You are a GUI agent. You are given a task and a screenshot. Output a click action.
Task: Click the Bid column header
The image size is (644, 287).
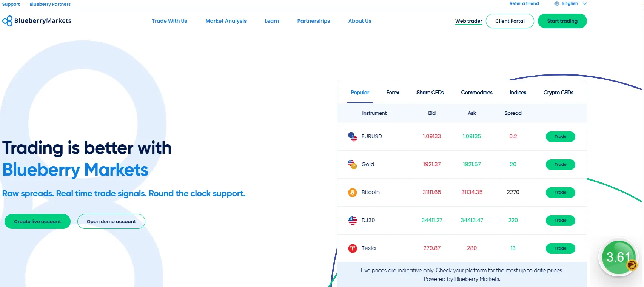[x=431, y=113]
